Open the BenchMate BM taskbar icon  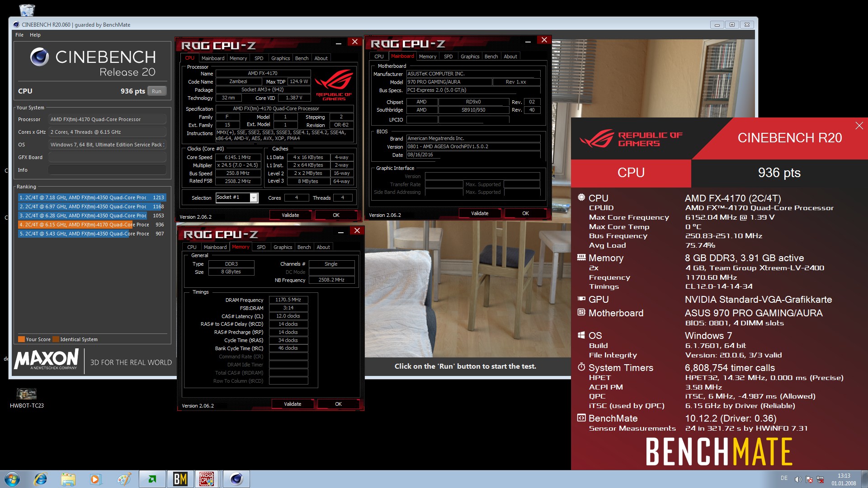pyautogui.click(x=180, y=479)
